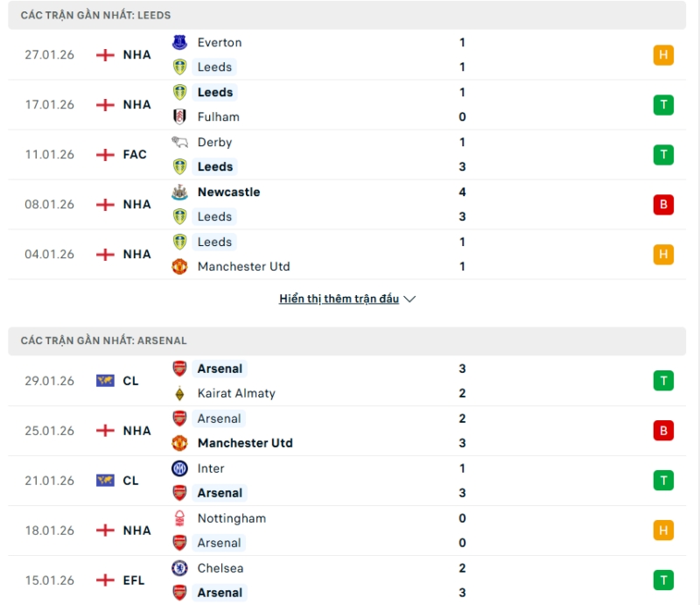Screen dimensions: 700x605
Task: Click the 'Hiển thị thêm trận đấu' link
Action: (339, 299)
